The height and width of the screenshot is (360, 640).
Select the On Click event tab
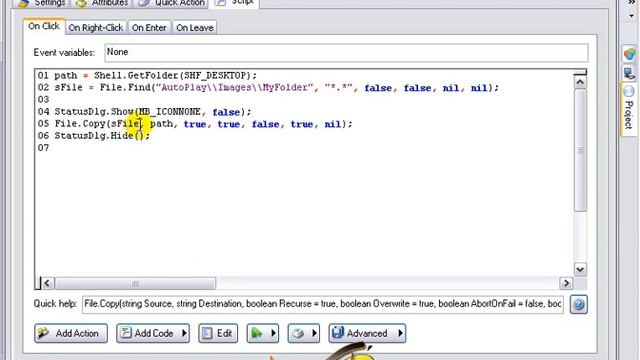44,27
